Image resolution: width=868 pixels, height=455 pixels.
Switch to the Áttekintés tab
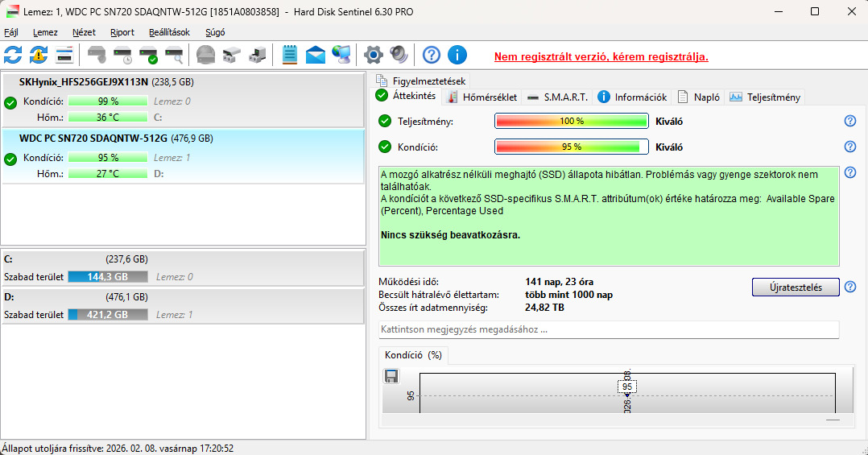point(407,96)
